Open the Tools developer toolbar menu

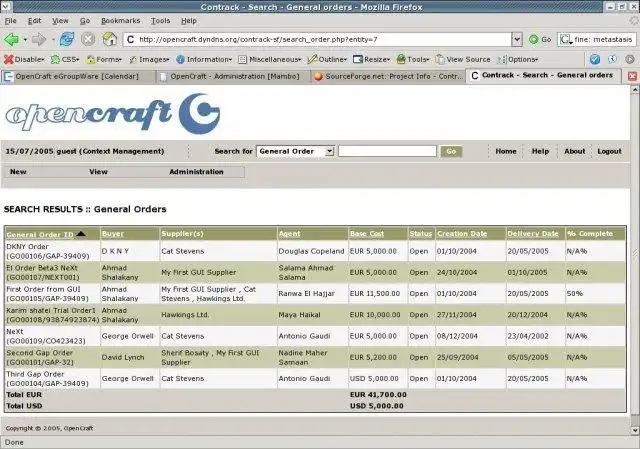(413, 60)
